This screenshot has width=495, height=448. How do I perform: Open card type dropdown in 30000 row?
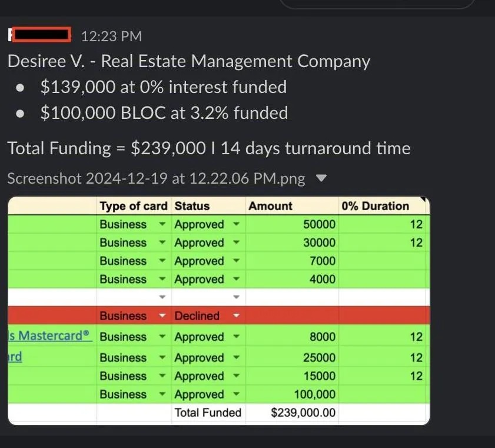click(162, 243)
